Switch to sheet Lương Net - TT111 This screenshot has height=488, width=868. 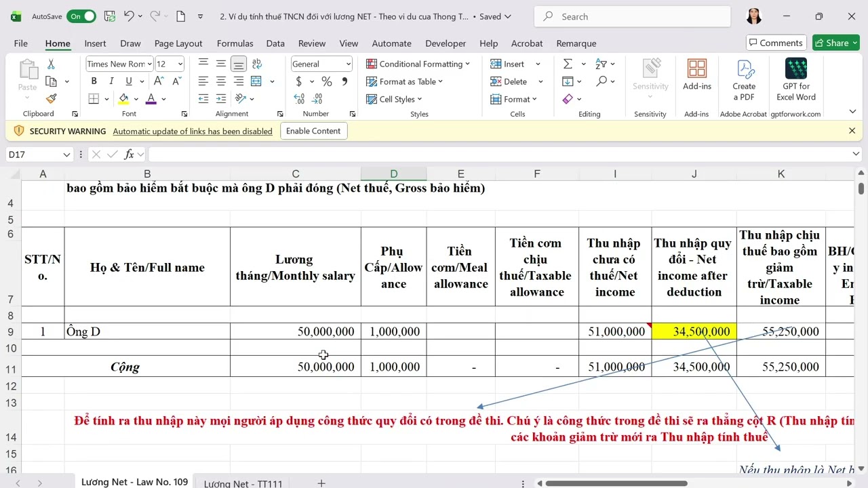(243, 483)
